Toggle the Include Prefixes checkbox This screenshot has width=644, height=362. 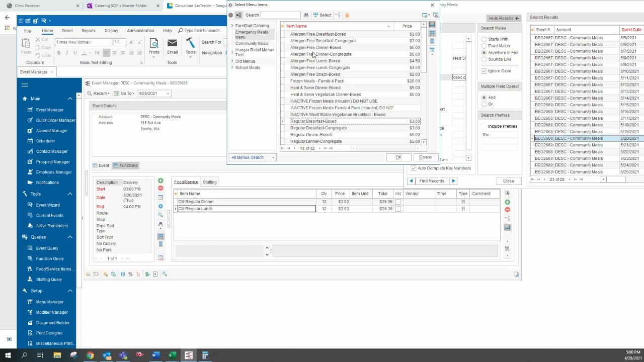coord(484,126)
